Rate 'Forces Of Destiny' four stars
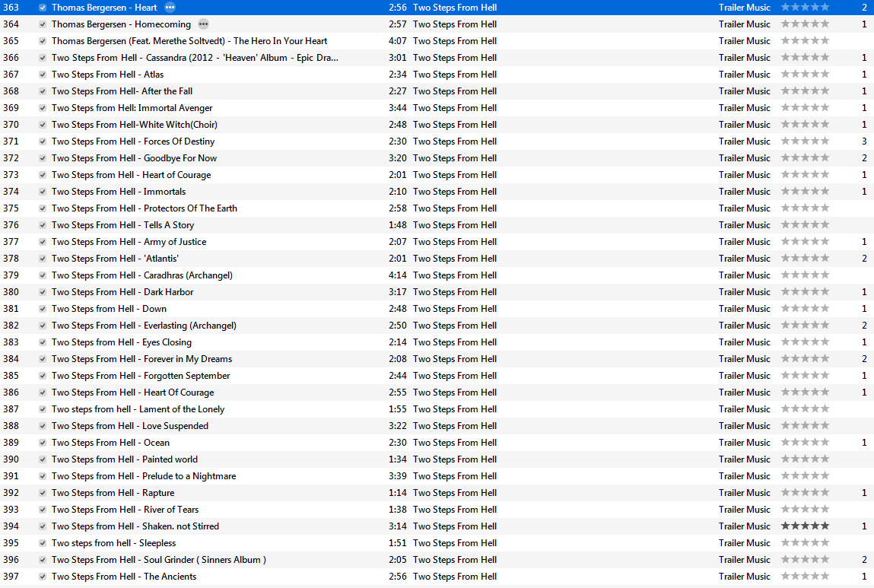This screenshot has width=874, height=588. click(813, 141)
